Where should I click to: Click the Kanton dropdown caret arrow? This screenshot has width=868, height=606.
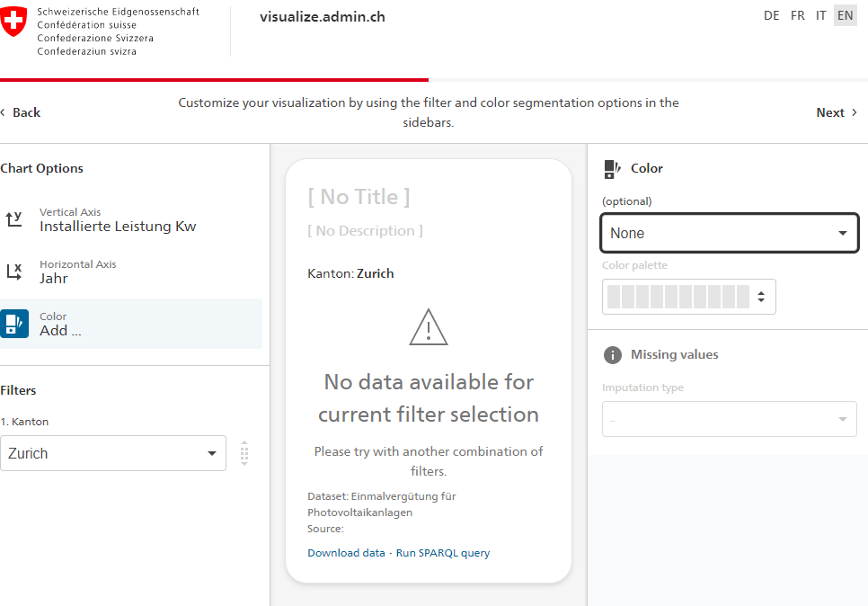[x=211, y=453]
